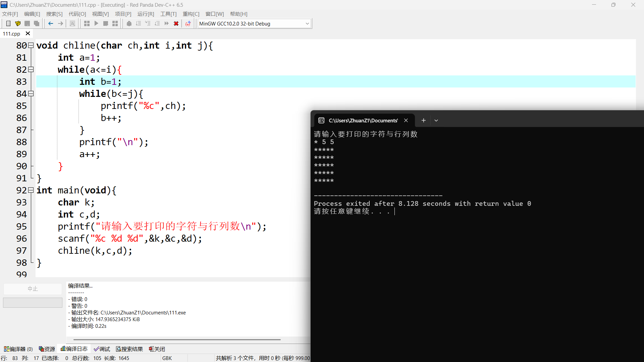The width and height of the screenshot is (644, 362).
Task: Click the 关闭 button in bottom panel
Action: click(x=157, y=349)
